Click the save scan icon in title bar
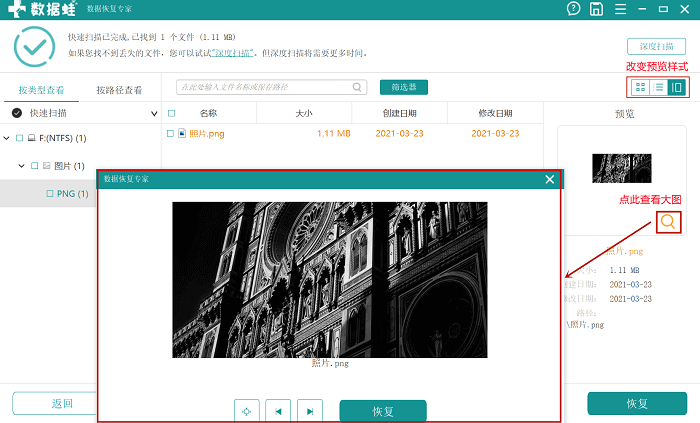The height and width of the screenshot is (423, 700). tap(596, 9)
